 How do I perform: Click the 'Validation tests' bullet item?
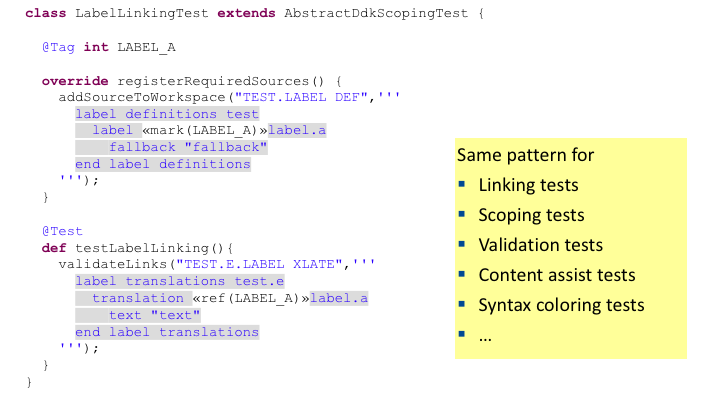coord(540,245)
